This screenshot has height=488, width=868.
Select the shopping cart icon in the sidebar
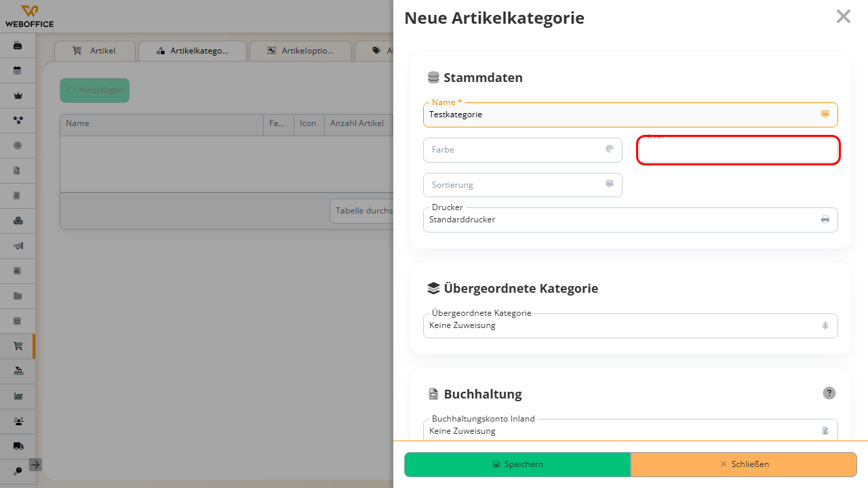click(x=18, y=346)
